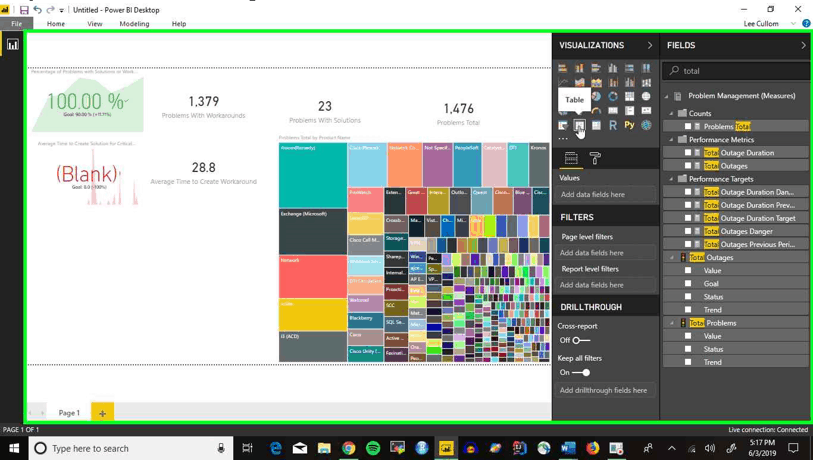The image size is (814, 462).
Task: Select the 100% stacked column chart visual
Action: [x=646, y=68]
